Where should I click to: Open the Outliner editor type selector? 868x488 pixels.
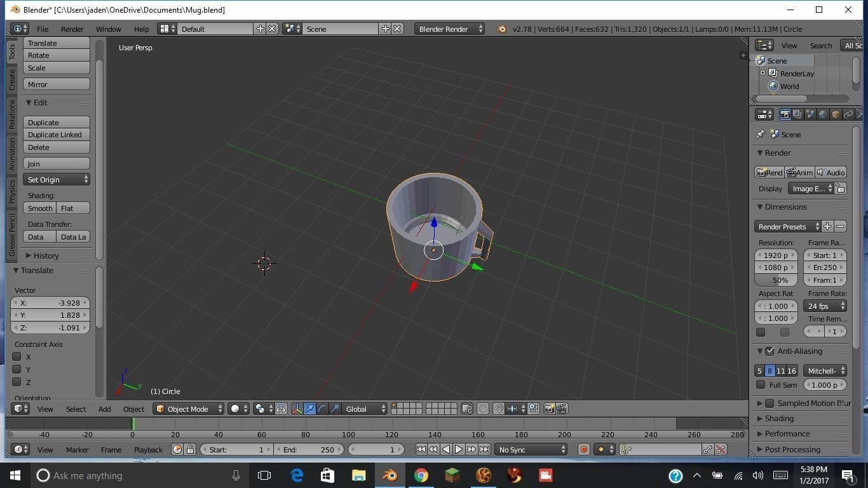(x=764, y=45)
